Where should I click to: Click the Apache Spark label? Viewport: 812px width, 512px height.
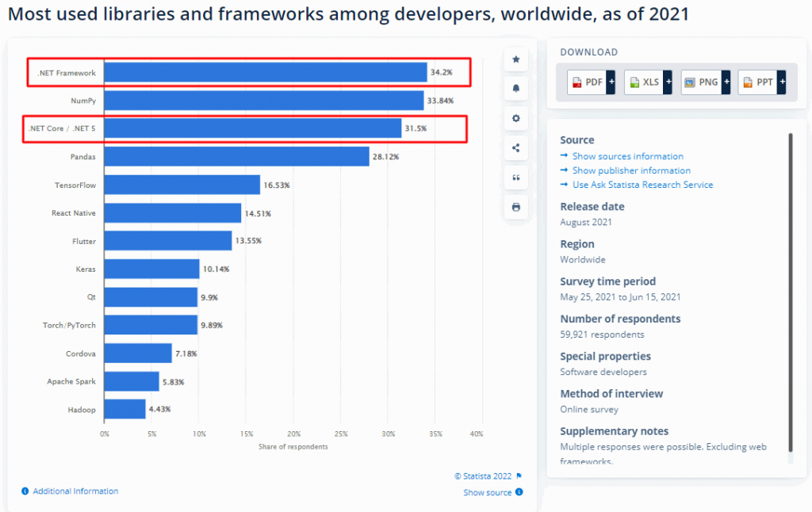[x=71, y=381]
